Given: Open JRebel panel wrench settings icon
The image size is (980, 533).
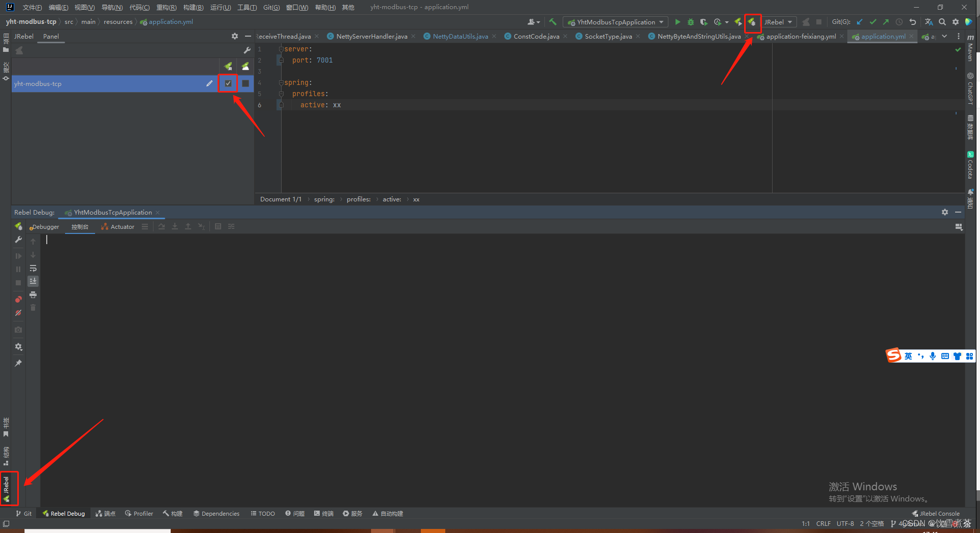Looking at the screenshot, I should point(247,50).
